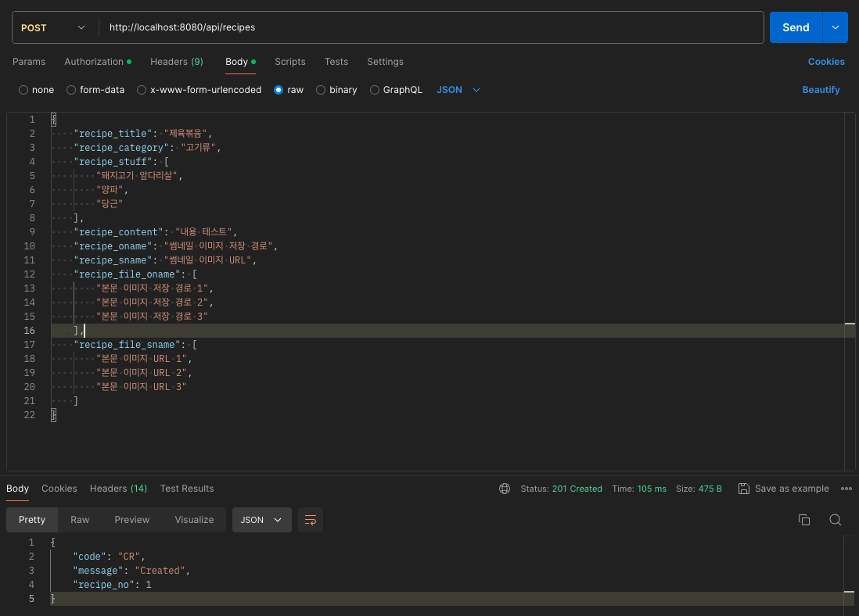Click the Status 201 Created text

(561, 489)
